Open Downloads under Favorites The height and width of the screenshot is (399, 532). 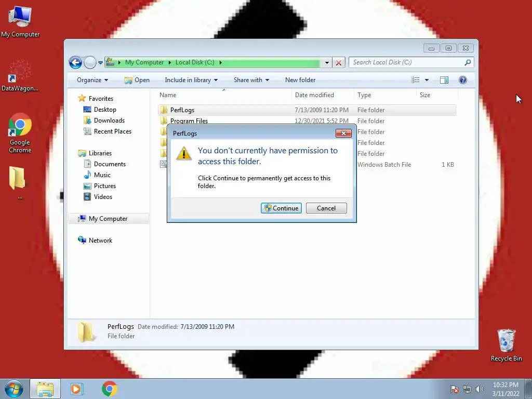click(x=109, y=121)
